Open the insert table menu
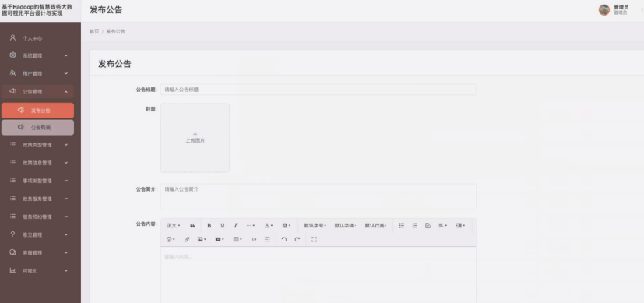 [x=238, y=239]
